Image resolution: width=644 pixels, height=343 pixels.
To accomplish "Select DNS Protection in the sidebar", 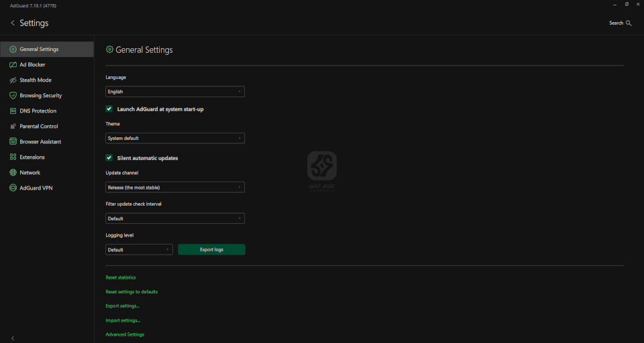I will point(47,111).
